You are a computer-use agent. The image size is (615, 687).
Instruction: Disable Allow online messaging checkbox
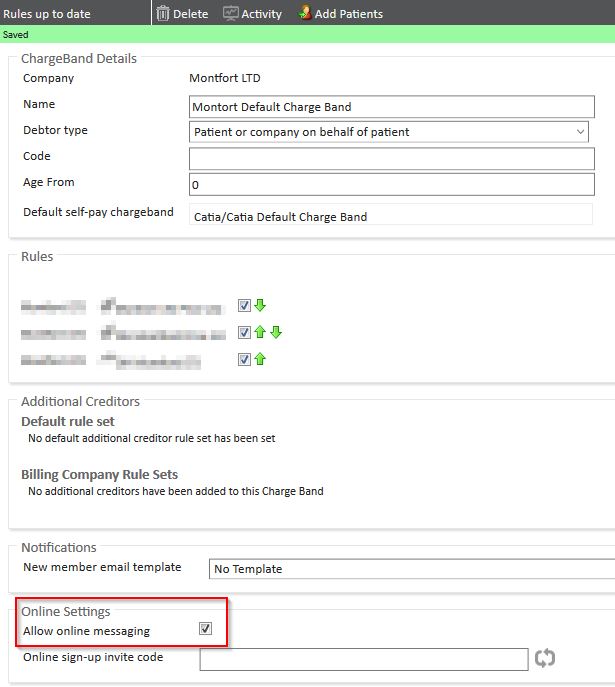pos(205,629)
